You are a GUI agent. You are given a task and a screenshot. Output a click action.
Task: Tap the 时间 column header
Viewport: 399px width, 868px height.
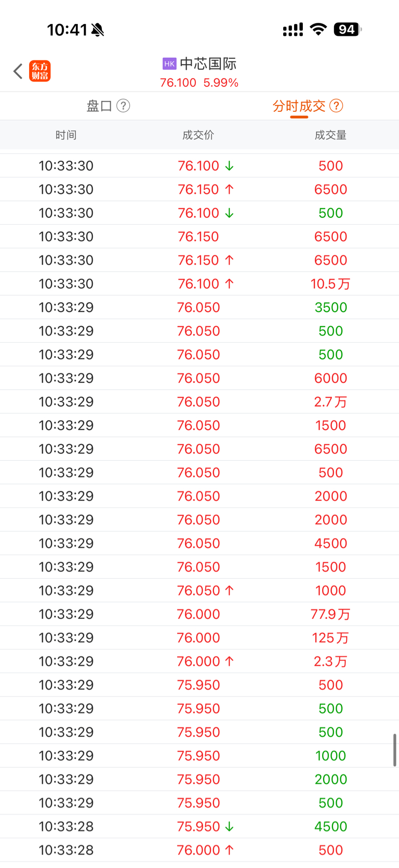pos(66,135)
